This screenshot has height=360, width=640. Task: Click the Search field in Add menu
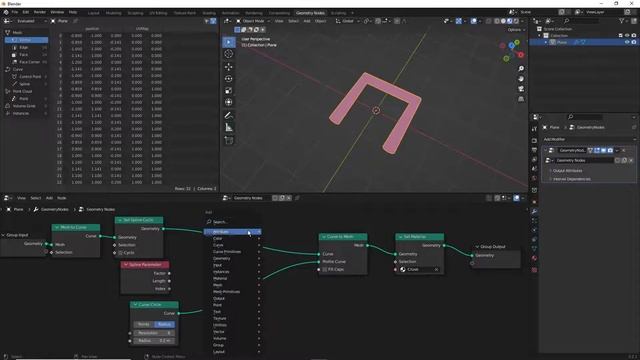point(233,222)
